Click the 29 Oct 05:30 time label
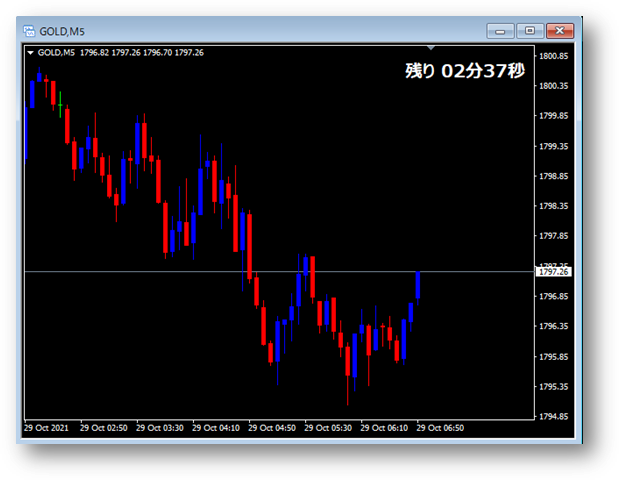The width and height of the screenshot is (619, 480). pos(328,428)
